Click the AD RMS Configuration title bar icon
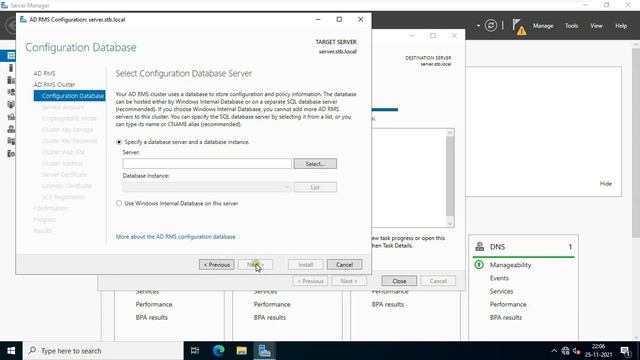The image size is (640, 360). click(x=23, y=19)
